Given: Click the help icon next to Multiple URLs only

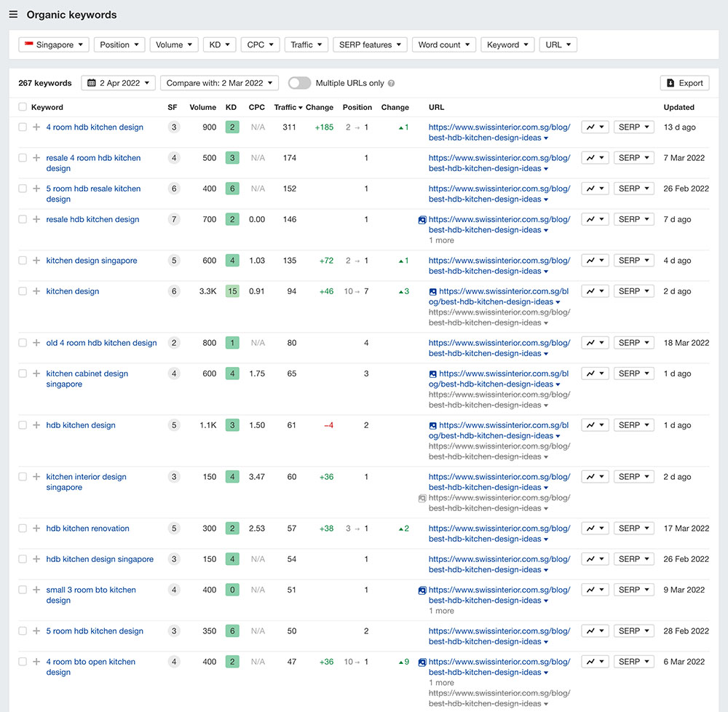Looking at the screenshot, I should pos(391,84).
